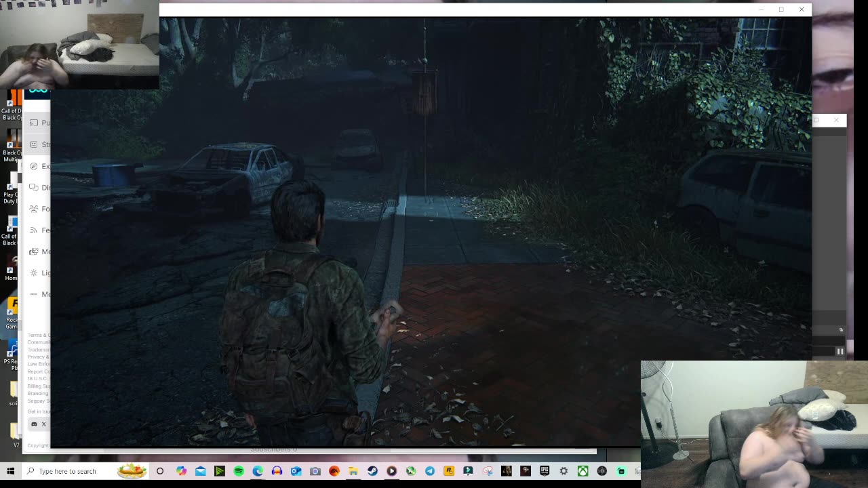Open the chat-bubble sidebar item
Image resolution: width=868 pixels, height=488 pixels.
coord(39,187)
